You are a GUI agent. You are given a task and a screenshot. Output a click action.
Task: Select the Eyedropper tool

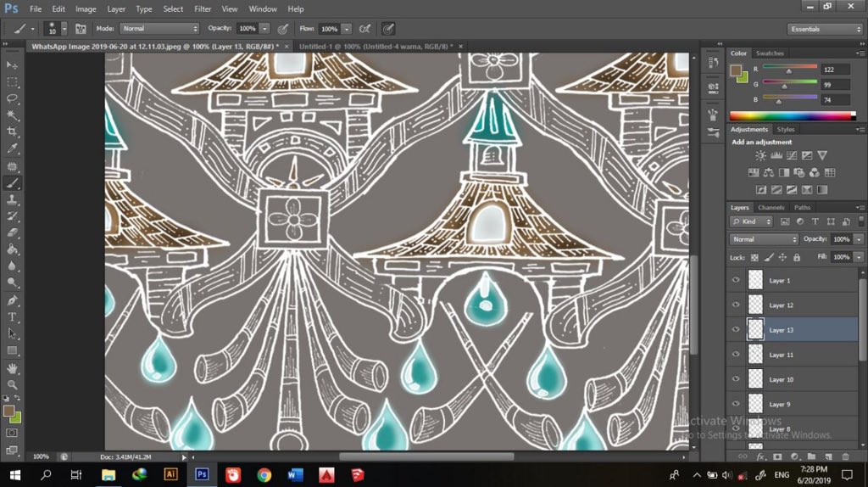[x=12, y=148]
